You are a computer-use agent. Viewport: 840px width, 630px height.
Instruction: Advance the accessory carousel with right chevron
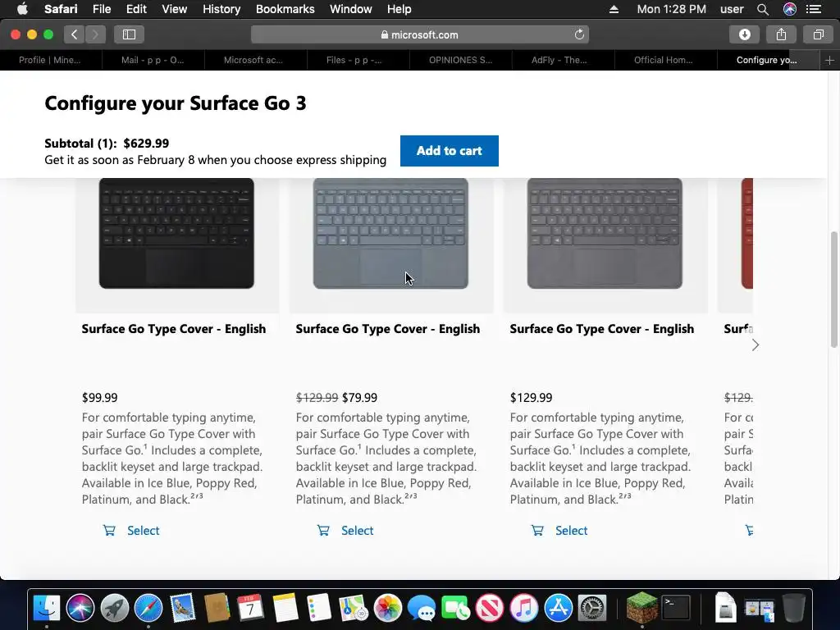click(x=755, y=345)
